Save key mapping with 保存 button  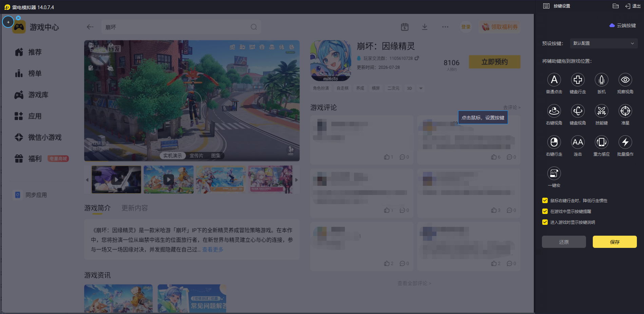pos(614,242)
